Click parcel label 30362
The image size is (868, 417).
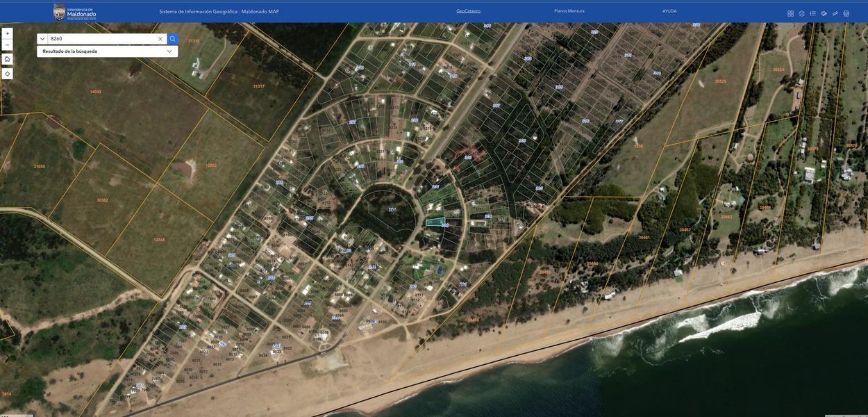[102, 200]
